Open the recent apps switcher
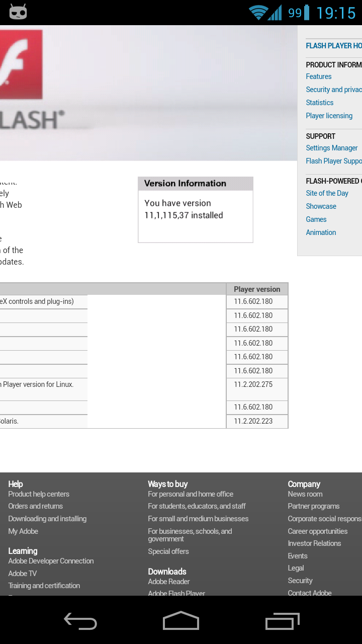The height and width of the screenshot is (644, 362). [282, 621]
